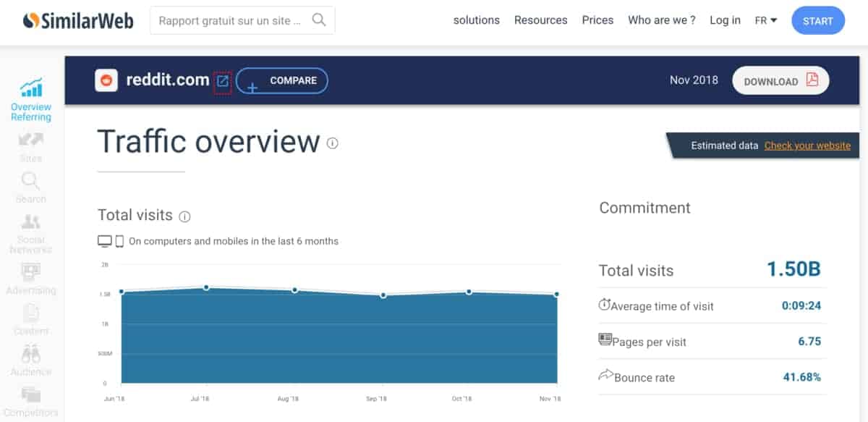
Task: Click the info icon next to Total visits
Action: [184, 216]
